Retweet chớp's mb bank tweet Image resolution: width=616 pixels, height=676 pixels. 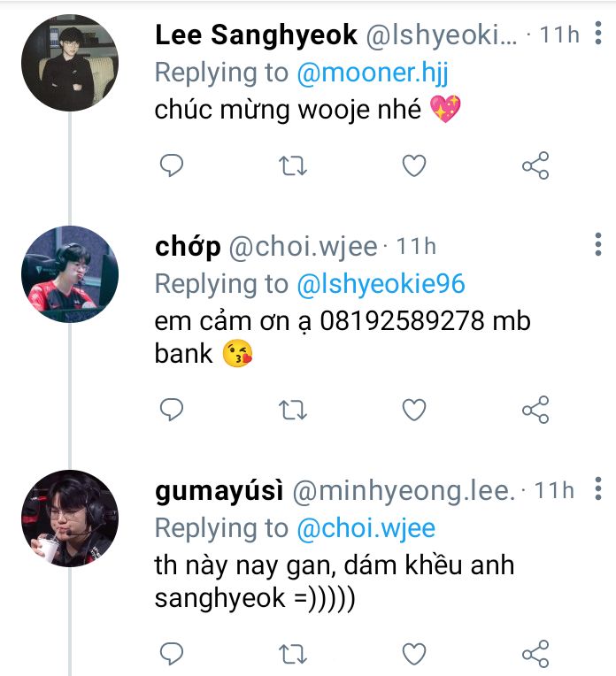(293, 410)
